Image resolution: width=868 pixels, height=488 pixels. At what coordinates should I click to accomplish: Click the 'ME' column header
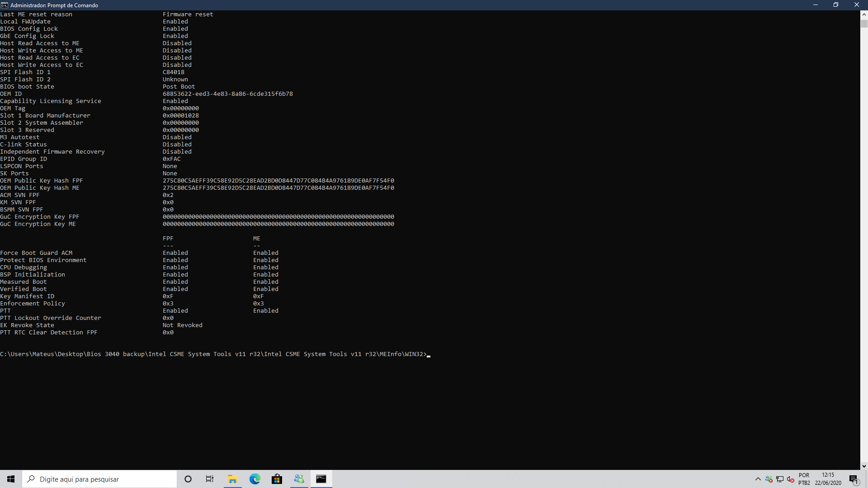click(x=257, y=239)
